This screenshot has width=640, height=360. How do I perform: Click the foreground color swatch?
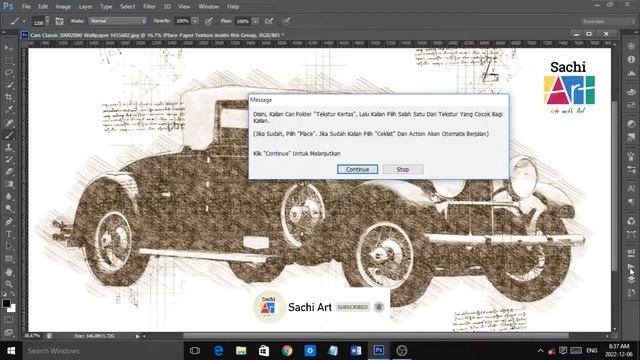[x=6, y=303]
